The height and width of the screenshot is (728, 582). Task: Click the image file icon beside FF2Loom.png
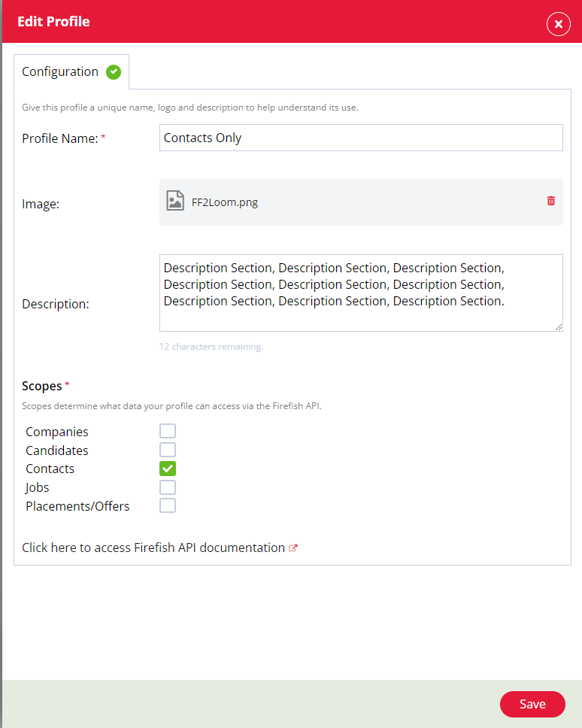(175, 201)
